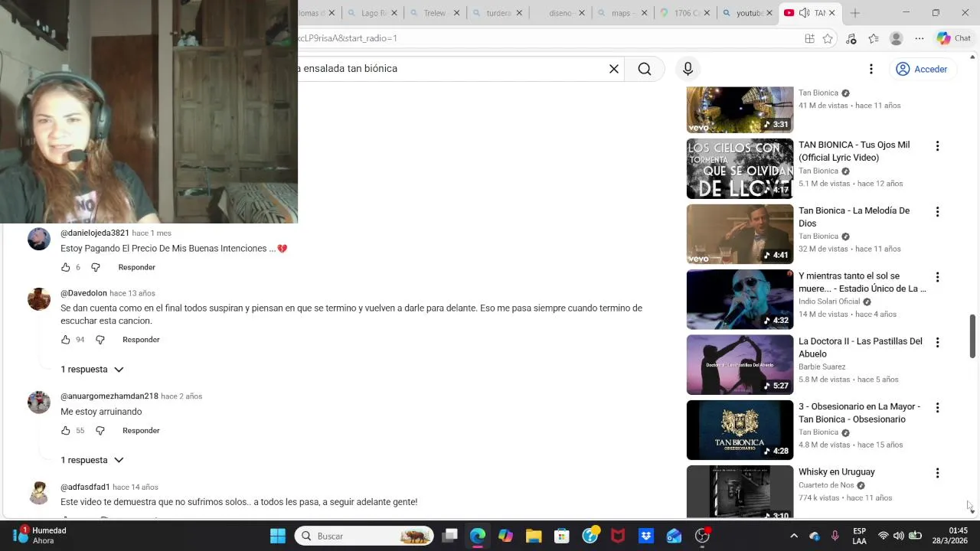Open @Davedolon's profile avatar

pyautogui.click(x=39, y=299)
